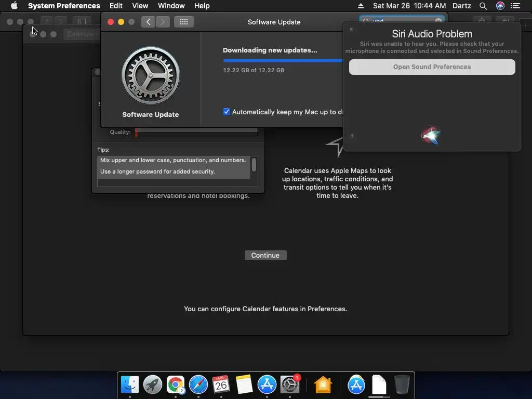The height and width of the screenshot is (399, 532).
Task: Click the '12.22 GB of 12.22 GB' status text
Action: (x=254, y=70)
